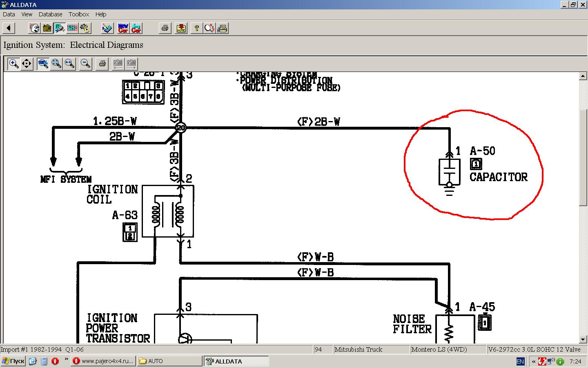
Task: Click the back arrow toolbar button
Action: 9,28
